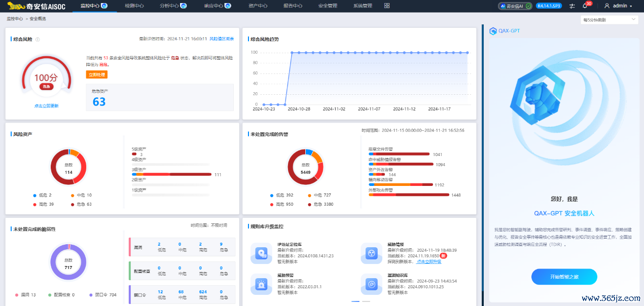Open the notification bell with 30 badge
This screenshot has height=306, width=644.
point(585,6)
